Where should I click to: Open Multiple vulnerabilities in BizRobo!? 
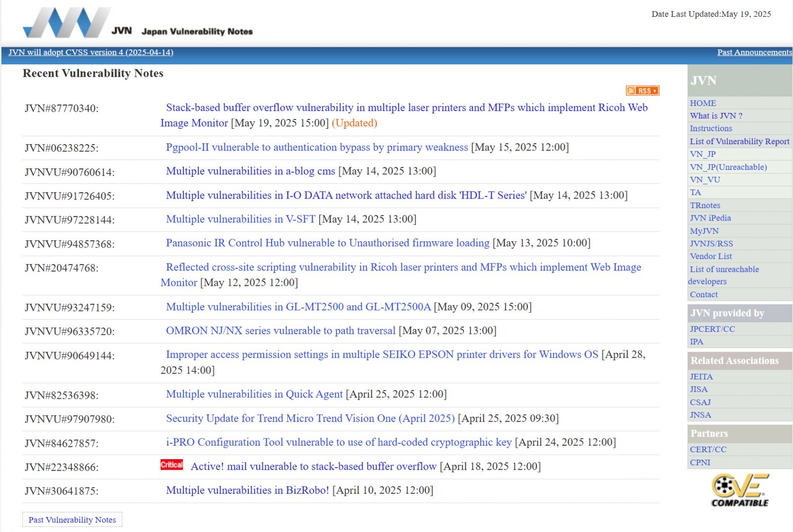(x=247, y=490)
